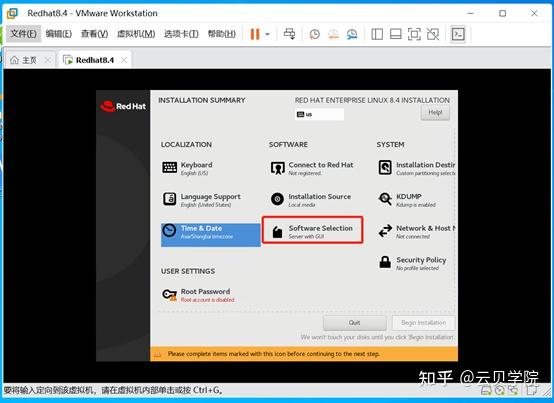Open the 选项卡(T) menu

tap(181, 34)
